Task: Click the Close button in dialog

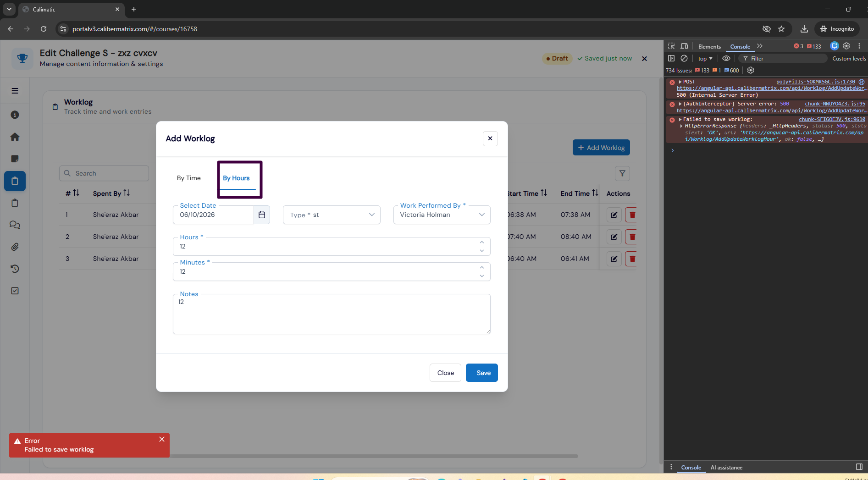Action: point(445,373)
